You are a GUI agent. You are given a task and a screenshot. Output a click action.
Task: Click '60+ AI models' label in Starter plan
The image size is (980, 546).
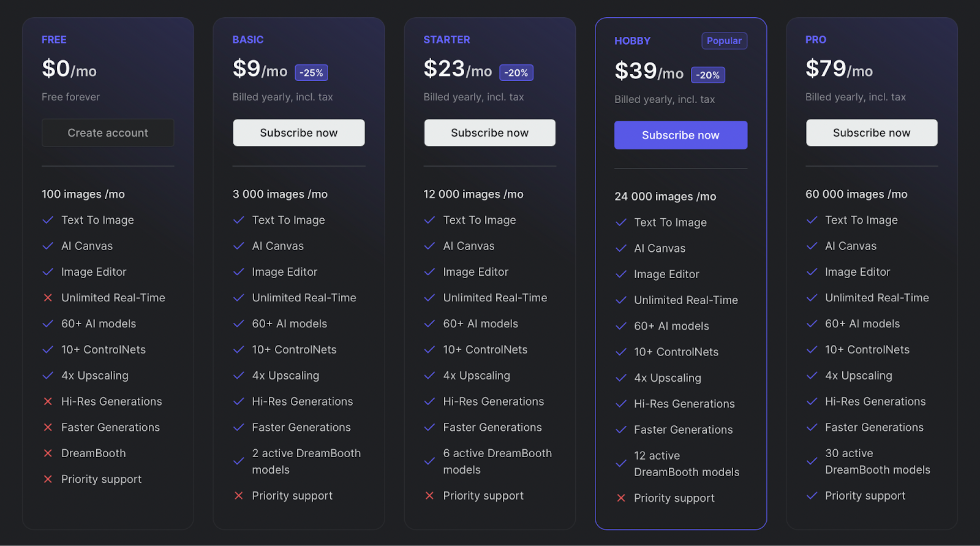481,324
